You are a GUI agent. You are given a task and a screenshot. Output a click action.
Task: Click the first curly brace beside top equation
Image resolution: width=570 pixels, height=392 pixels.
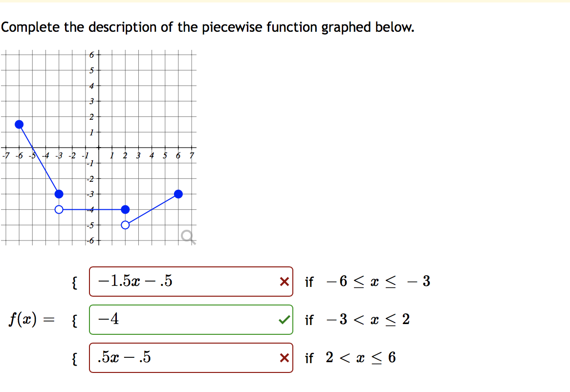coord(74,282)
